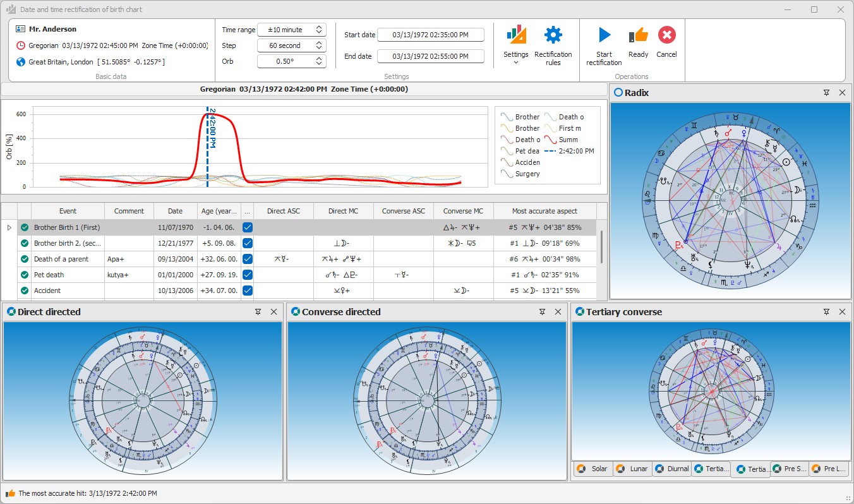Toggle the Death of a parent checkbox

point(248,259)
